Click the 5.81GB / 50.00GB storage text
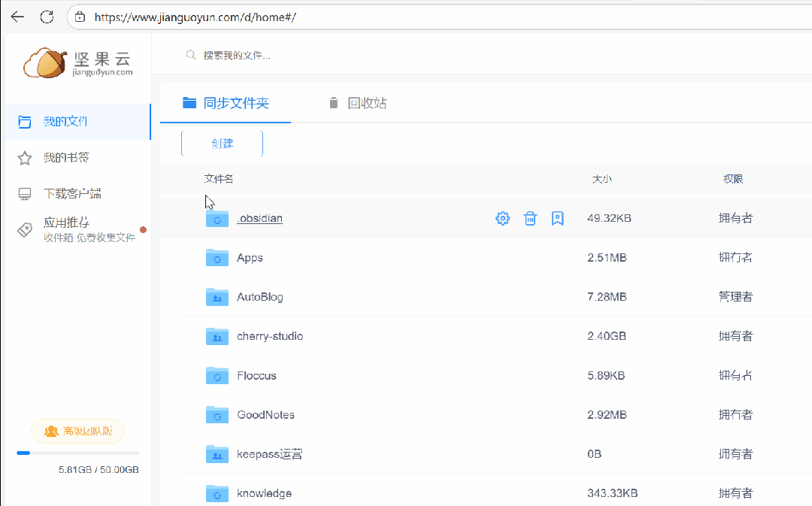The height and width of the screenshot is (506, 812). [x=98, y=470]
